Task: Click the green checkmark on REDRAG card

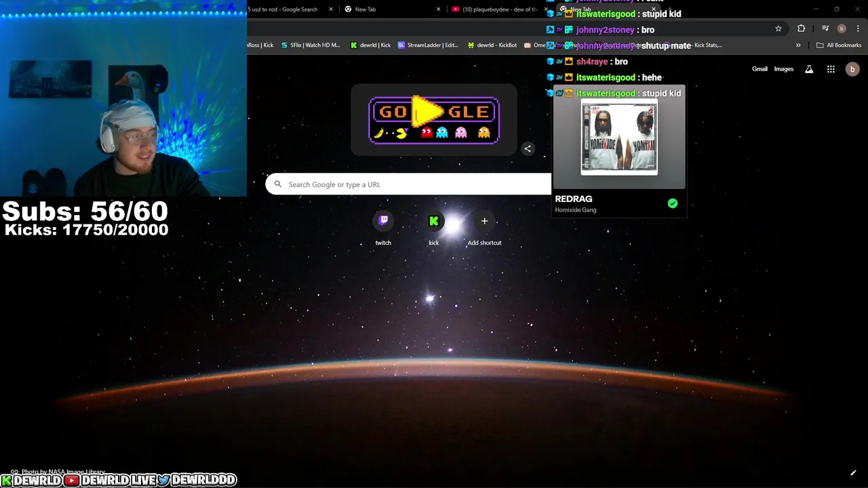Action: (x=673, y=203)
